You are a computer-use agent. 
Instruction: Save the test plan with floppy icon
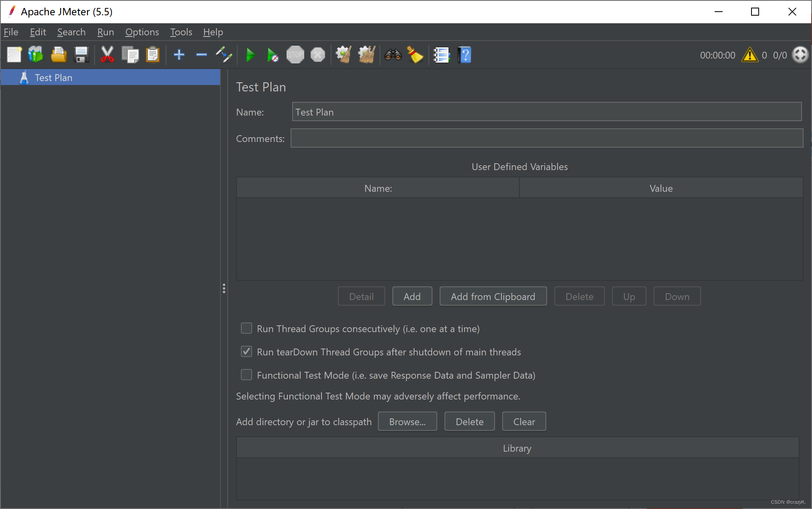81,55
